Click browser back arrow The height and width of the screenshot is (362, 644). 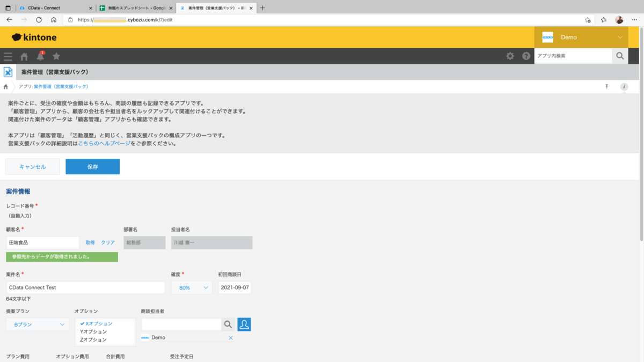[x=9, y=19]
